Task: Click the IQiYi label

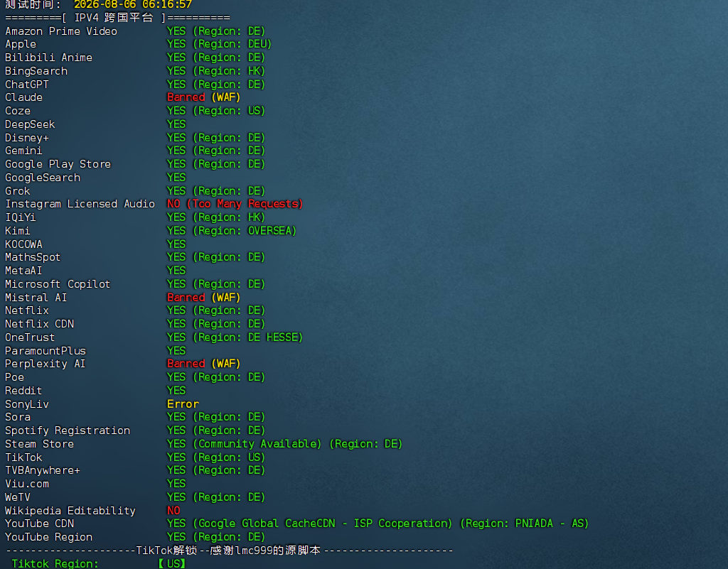Action: click(x=21, y=217)
